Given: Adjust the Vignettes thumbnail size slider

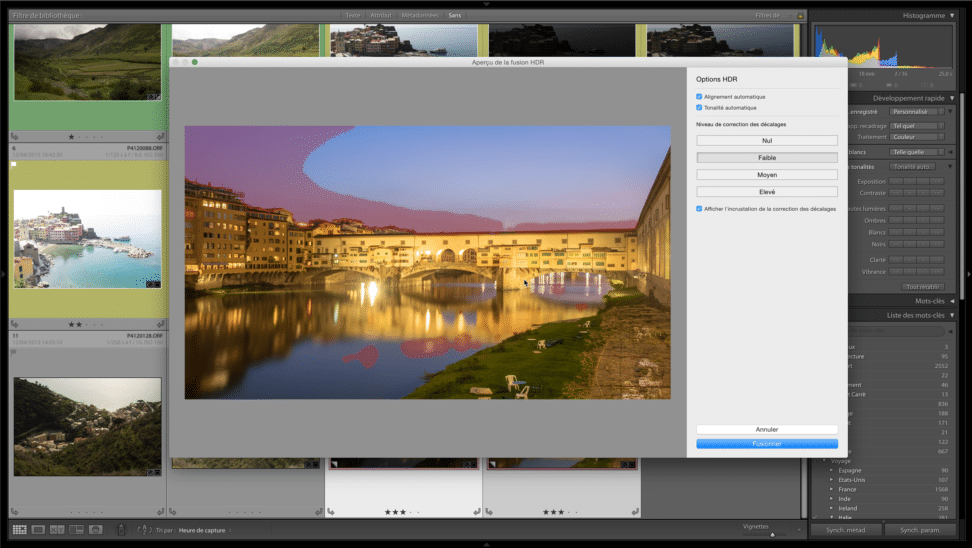Looking at the screenshot, I should click(772, 534).
